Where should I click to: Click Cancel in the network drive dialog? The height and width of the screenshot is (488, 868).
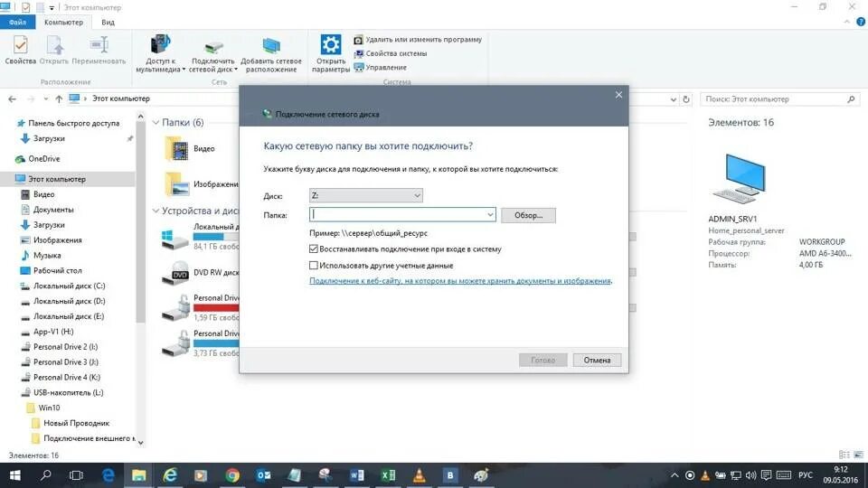point(597,361)
